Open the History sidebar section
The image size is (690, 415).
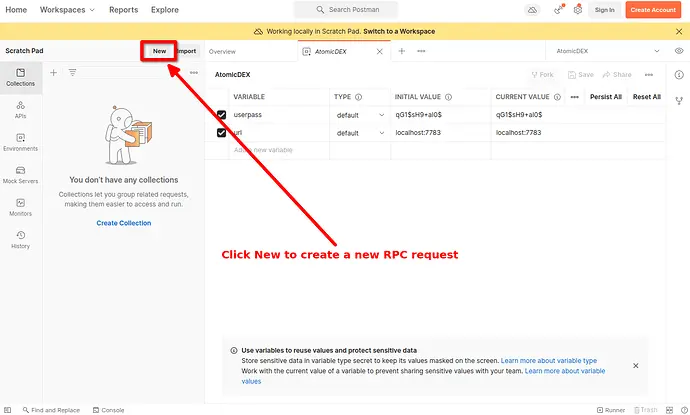pos(21,239)
